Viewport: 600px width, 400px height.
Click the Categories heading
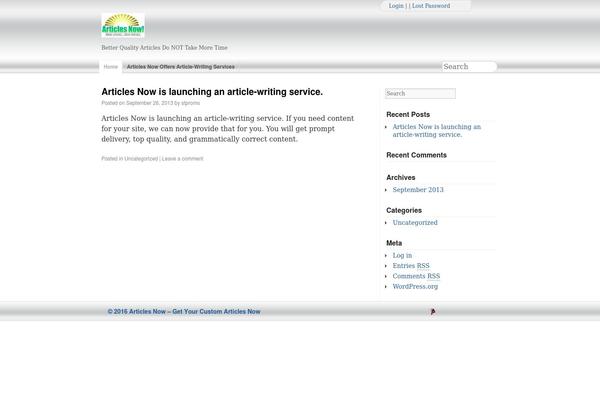[404, 211]
